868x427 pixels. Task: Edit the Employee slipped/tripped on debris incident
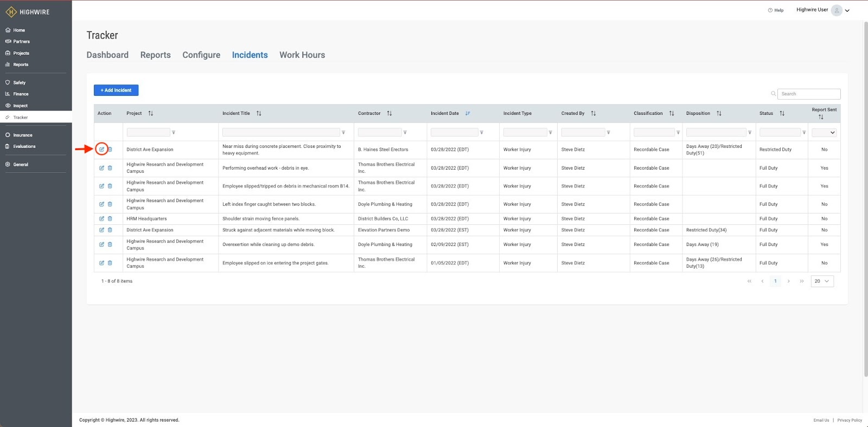point(101,186)
